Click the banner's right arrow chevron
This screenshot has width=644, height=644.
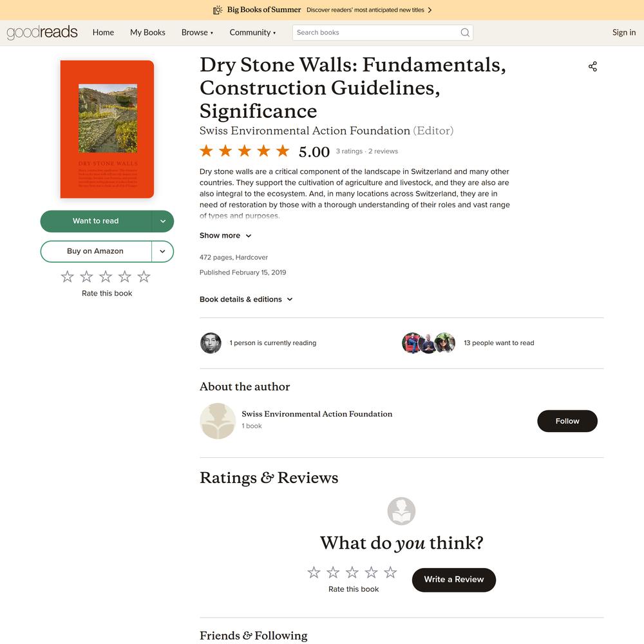430,10
